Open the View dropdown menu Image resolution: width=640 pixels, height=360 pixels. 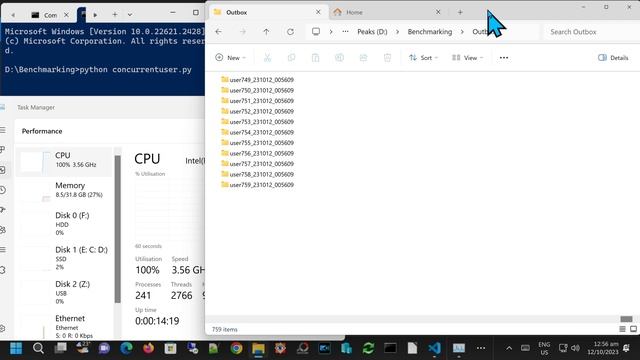tap(467, 58)
